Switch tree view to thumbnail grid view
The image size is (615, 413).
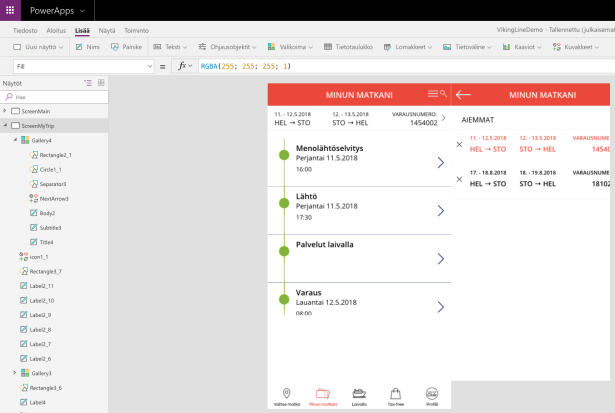coord(101,82)
